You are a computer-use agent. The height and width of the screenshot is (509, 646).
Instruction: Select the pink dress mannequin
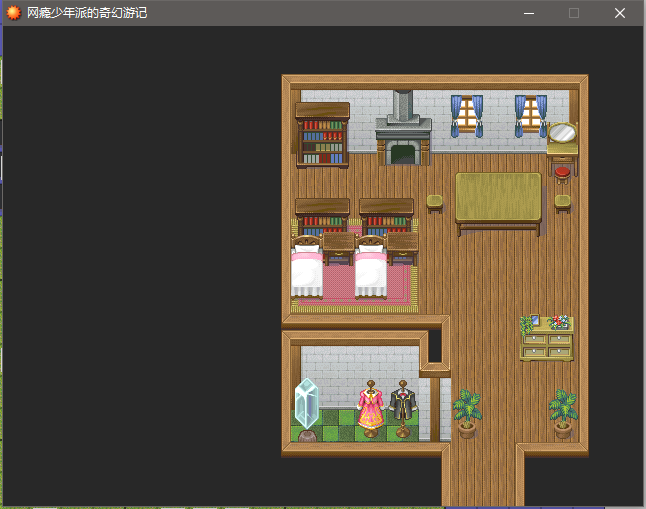pyautogui.click(x=371, y=409)
